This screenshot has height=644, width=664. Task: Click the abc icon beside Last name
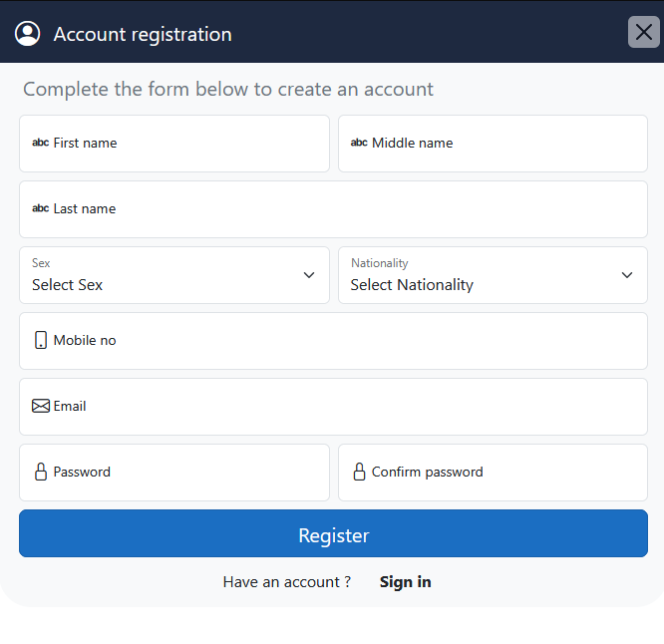click(41, 208)
